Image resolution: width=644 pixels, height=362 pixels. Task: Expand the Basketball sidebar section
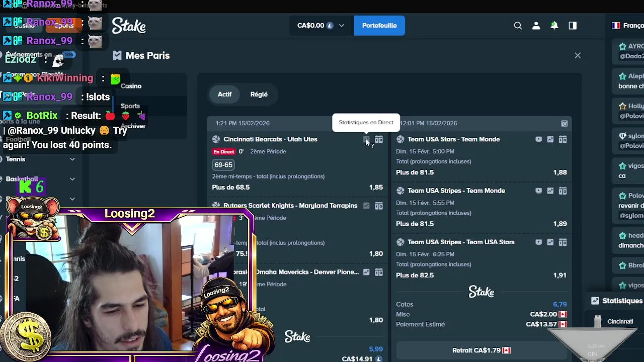[x=72, y=179]
